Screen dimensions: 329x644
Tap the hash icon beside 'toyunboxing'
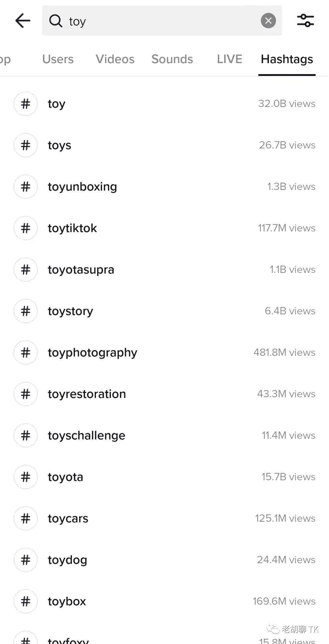(x=26, y=187)
